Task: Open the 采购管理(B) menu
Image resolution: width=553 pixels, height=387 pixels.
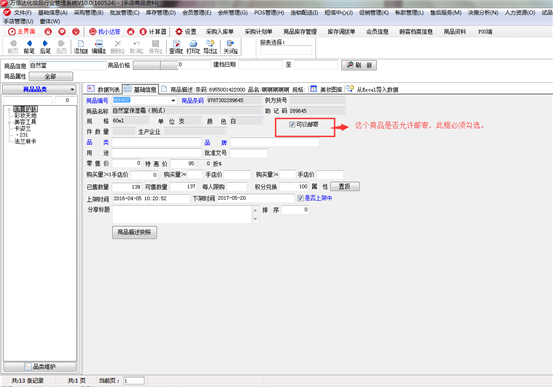Action: click(x=89, y=13)
